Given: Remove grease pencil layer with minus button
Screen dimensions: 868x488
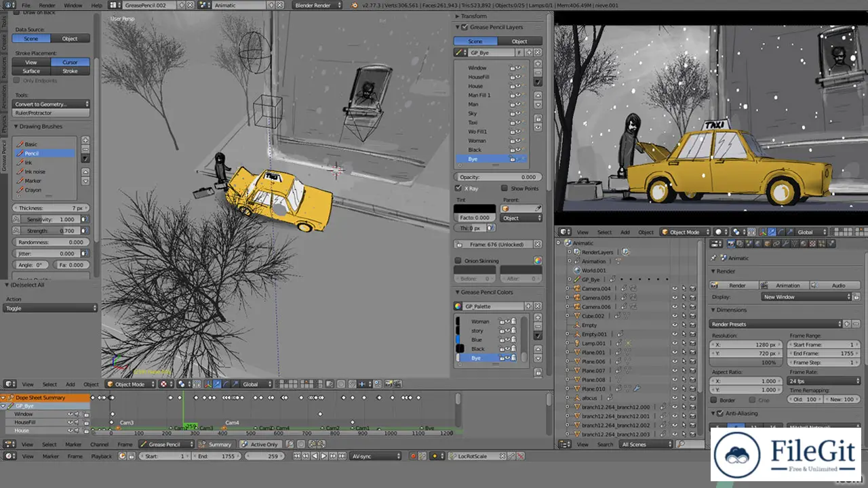Looking at the screenshot, I should [538, 73].
